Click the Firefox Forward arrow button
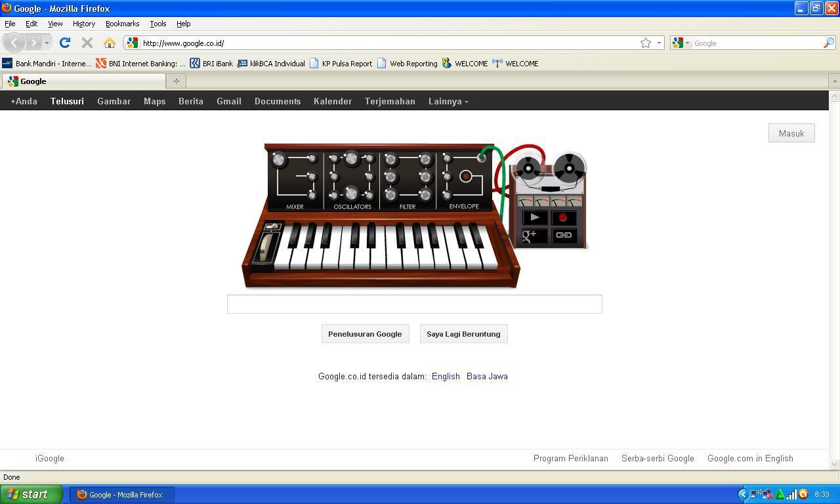Image resolution: width=840 pixels, height=504 pixels. click(33, 43)
